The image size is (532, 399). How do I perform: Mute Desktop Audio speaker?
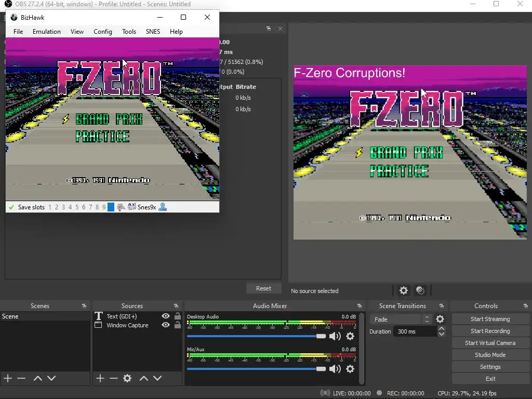[335, 336]
